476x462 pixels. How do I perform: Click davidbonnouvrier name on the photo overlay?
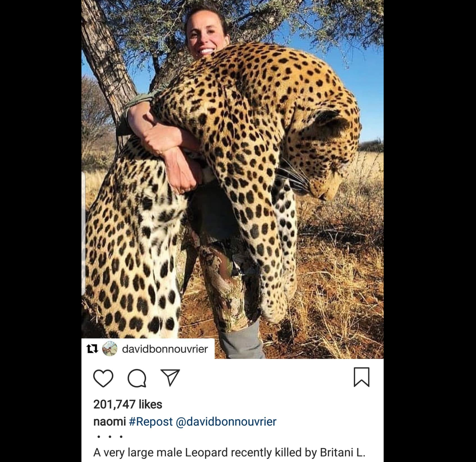(165, 349)
